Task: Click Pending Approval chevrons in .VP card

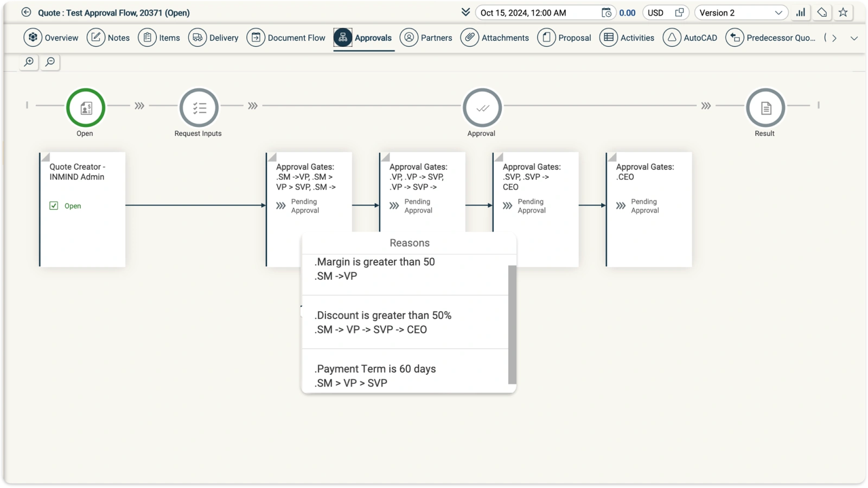Action: coord(394,206)
